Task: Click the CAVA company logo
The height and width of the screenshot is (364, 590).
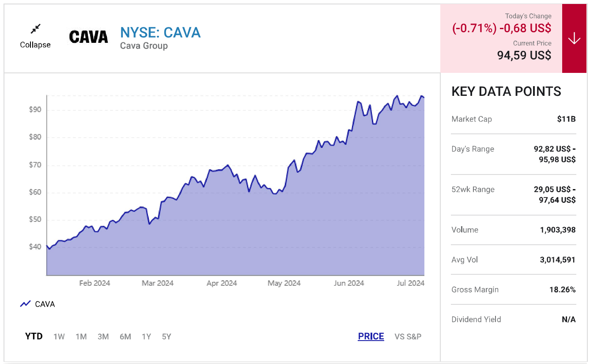Action: point(88,37)
